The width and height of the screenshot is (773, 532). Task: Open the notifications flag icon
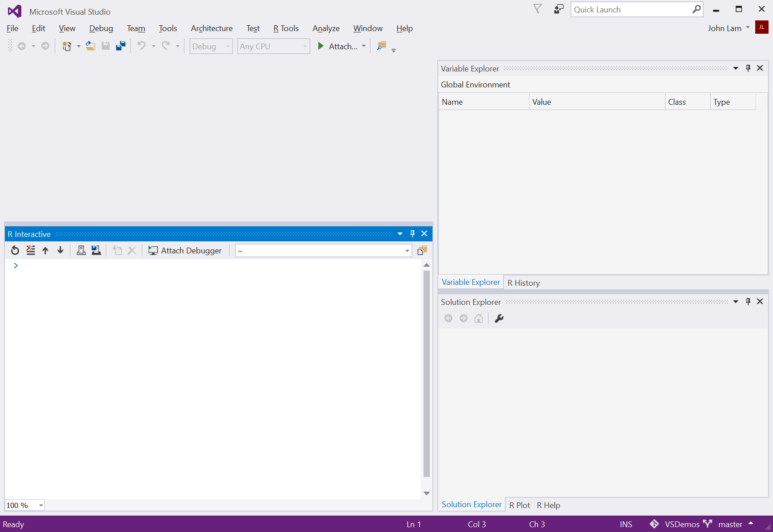[x=538, y=9]
